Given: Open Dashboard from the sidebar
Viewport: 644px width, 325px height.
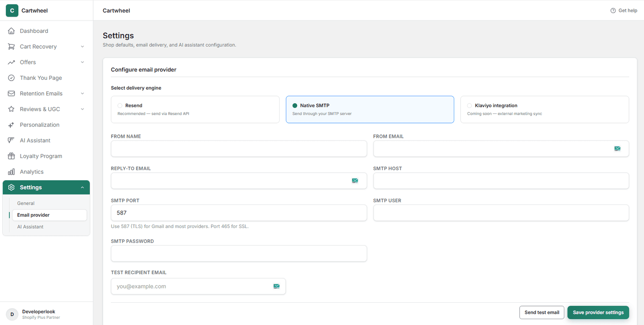Looking at the screenshot, I should pos(46,31).
